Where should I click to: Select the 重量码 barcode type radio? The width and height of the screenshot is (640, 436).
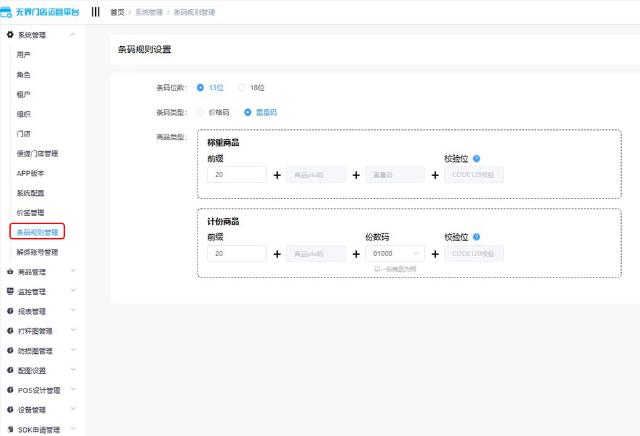[247, 112]
